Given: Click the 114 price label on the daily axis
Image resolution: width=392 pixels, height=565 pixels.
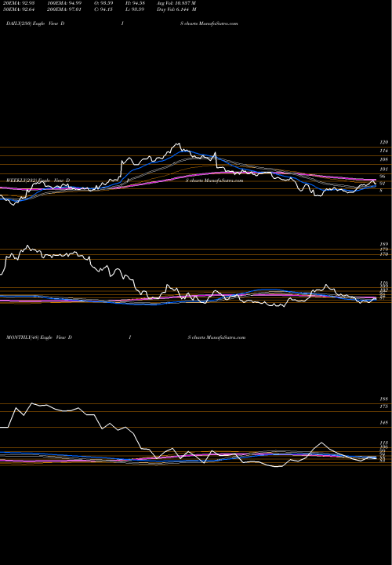Looking at the screenshot, I should pyautogui.click(x=384, y=151).
